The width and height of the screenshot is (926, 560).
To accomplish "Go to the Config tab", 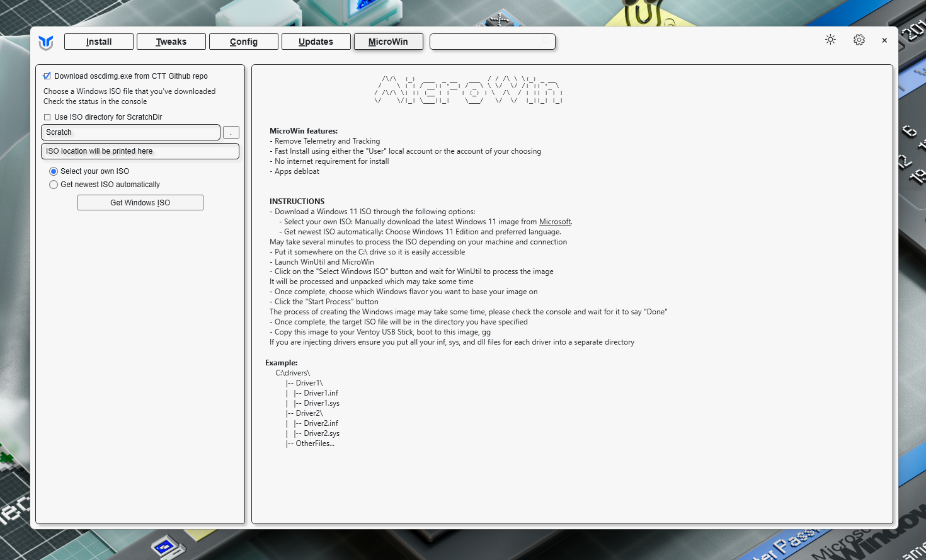I will 244,42.
